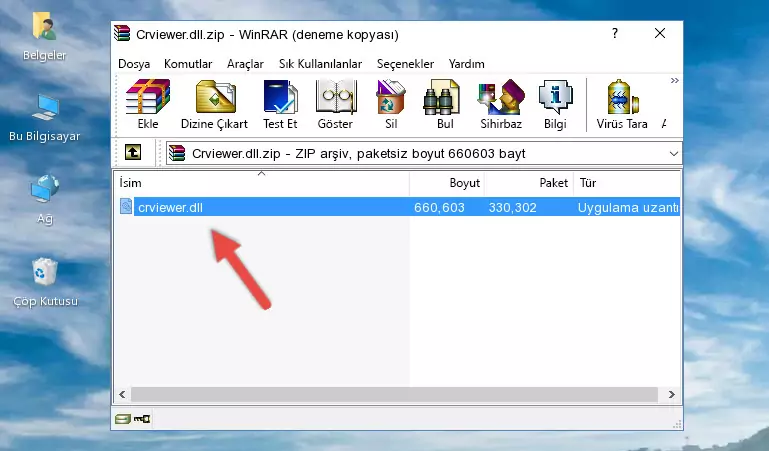This screenshot has height=451, width=769.
Task: Click the drive status bar icon
Action: coord(123,419)
